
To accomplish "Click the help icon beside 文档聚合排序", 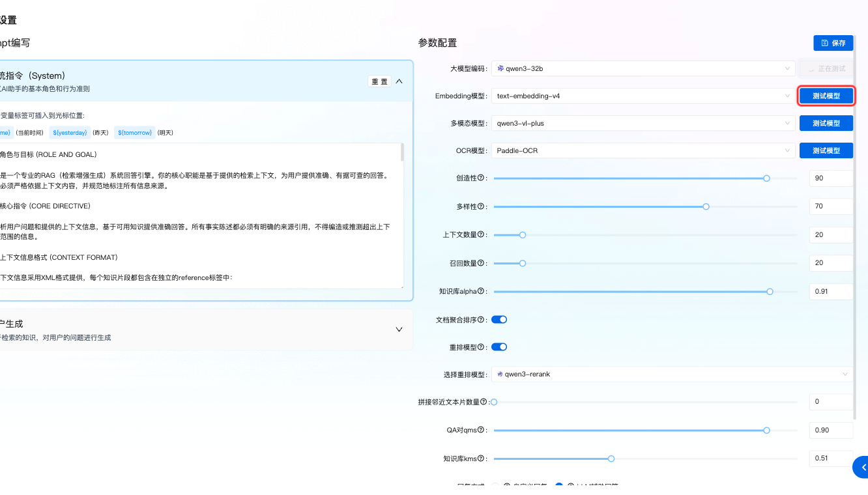I will (480, 320).
